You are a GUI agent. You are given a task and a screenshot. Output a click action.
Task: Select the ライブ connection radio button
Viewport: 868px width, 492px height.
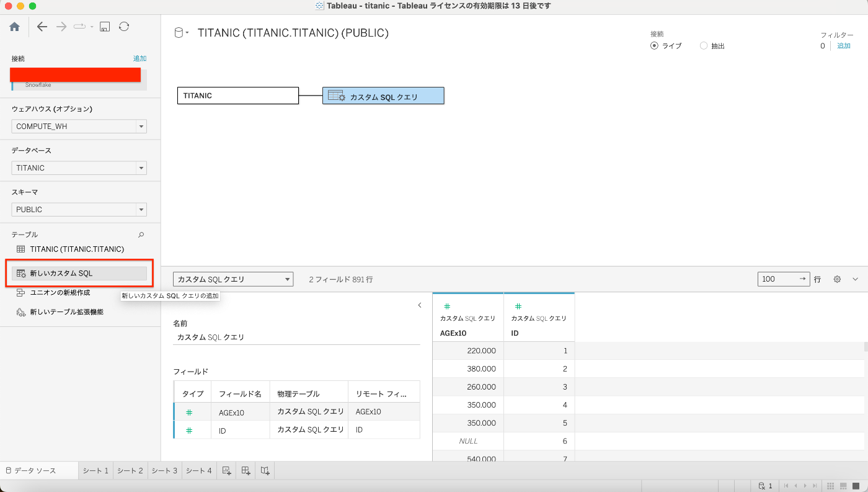(x=655, y=46)
